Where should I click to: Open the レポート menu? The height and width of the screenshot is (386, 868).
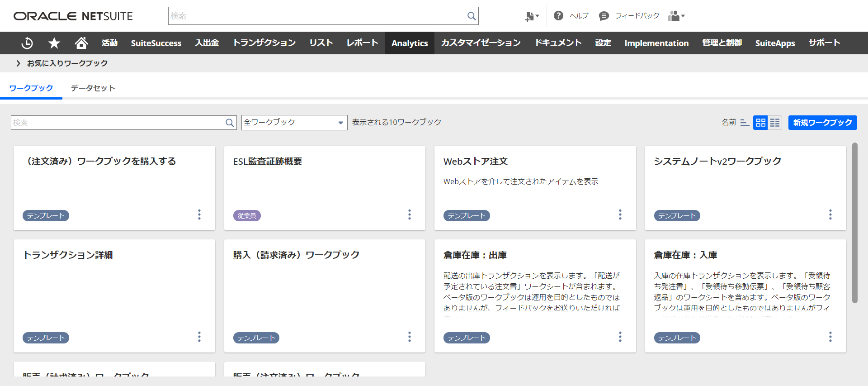[x=362, y=43]
